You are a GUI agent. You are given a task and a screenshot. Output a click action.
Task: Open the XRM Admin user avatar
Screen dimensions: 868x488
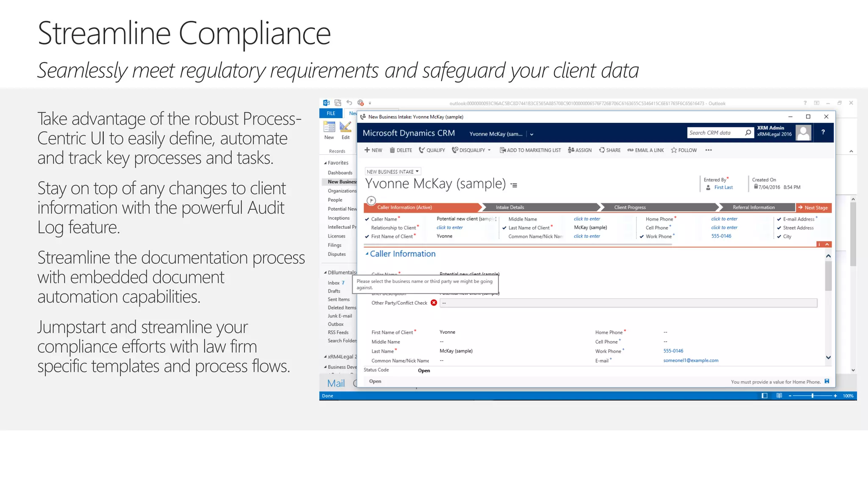coord(803,133)
